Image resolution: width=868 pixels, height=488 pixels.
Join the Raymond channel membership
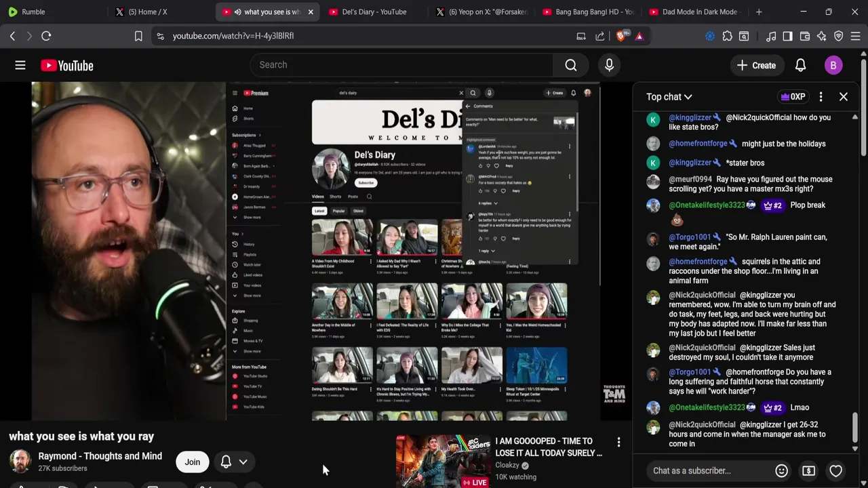(x=193, y=462)
